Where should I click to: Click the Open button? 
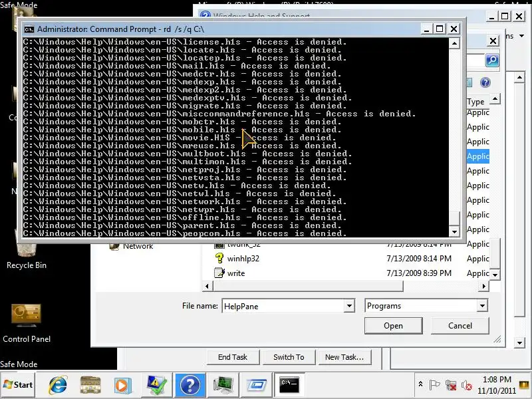click(x=393, y=326)
